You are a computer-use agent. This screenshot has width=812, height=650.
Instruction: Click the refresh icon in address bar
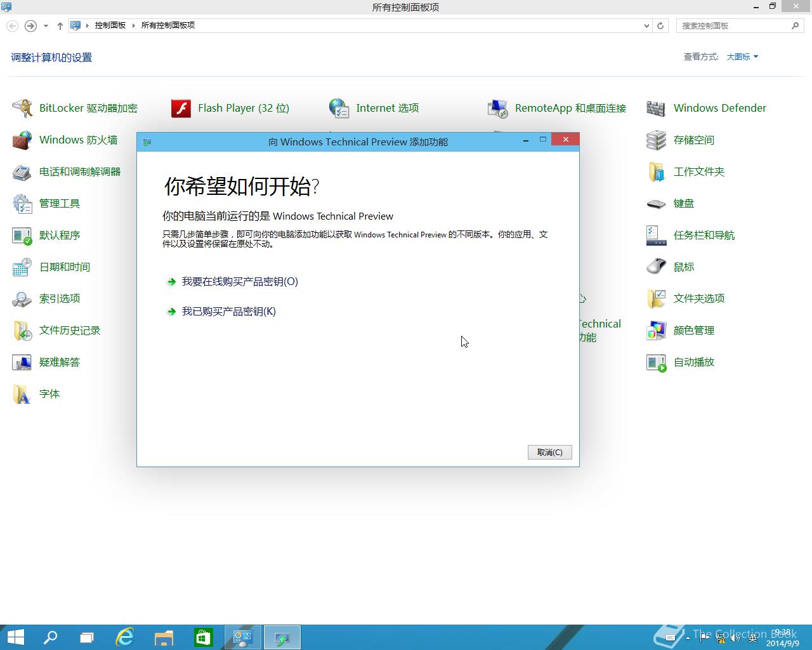click(x=660, y=25)
